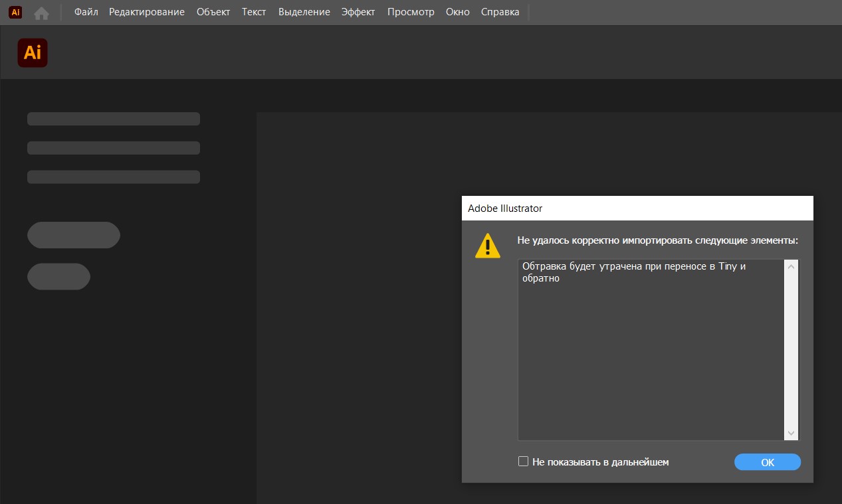Click the scroll up arrow in message box

(791, 267)
